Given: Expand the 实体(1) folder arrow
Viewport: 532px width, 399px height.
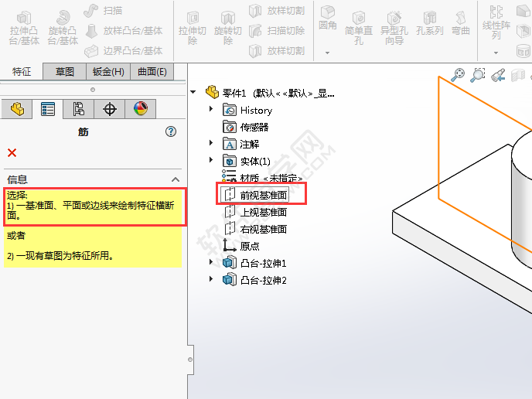Looking at the screenshot, I should [x=211, y=160].
